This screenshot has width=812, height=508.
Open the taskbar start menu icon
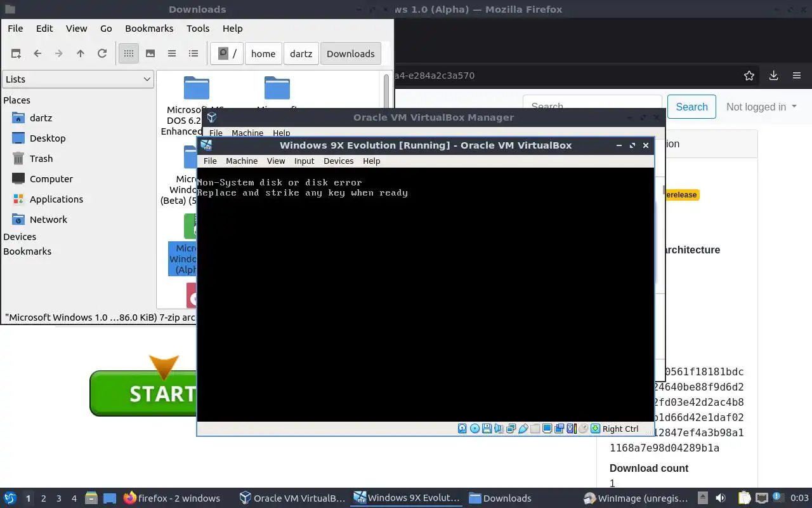10,498
